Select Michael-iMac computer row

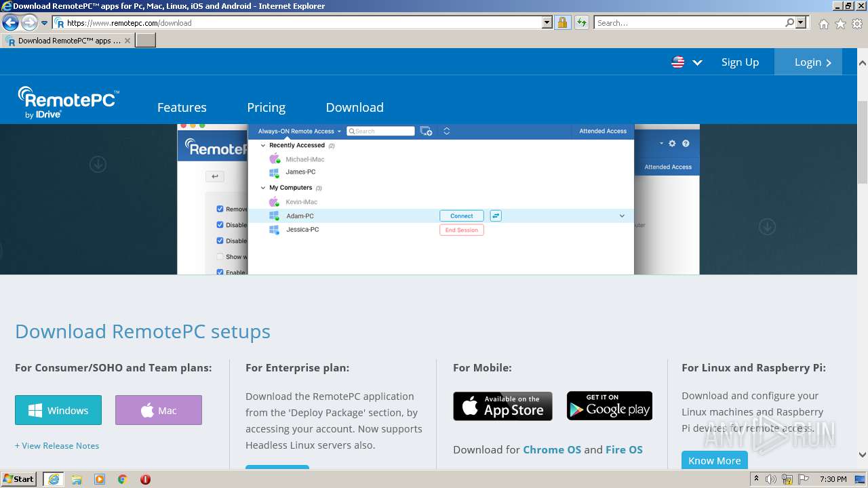pos(441,159)
